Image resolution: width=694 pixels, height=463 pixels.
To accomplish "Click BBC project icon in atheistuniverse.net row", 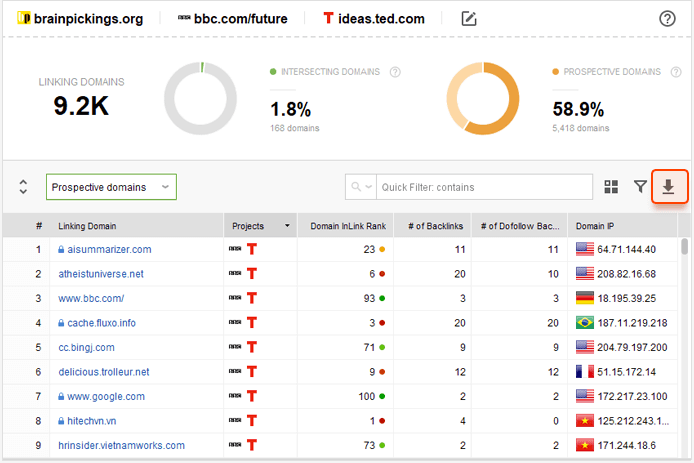I will tap(235, 274).
